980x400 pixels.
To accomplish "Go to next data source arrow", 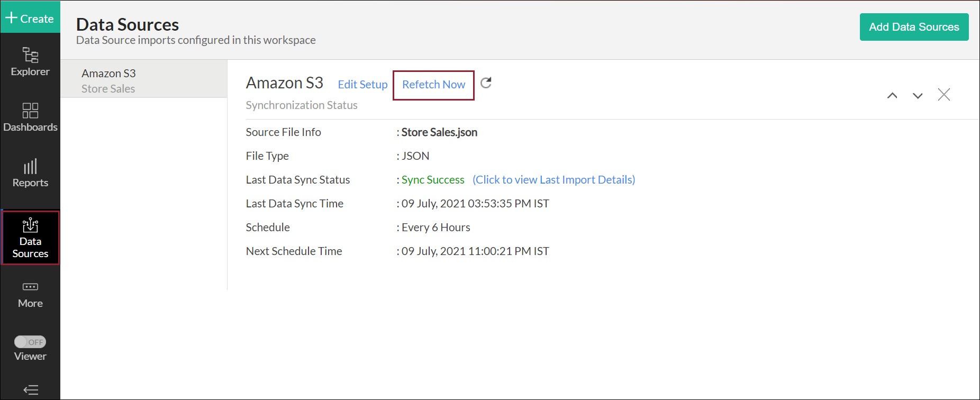I will point(918,95).
